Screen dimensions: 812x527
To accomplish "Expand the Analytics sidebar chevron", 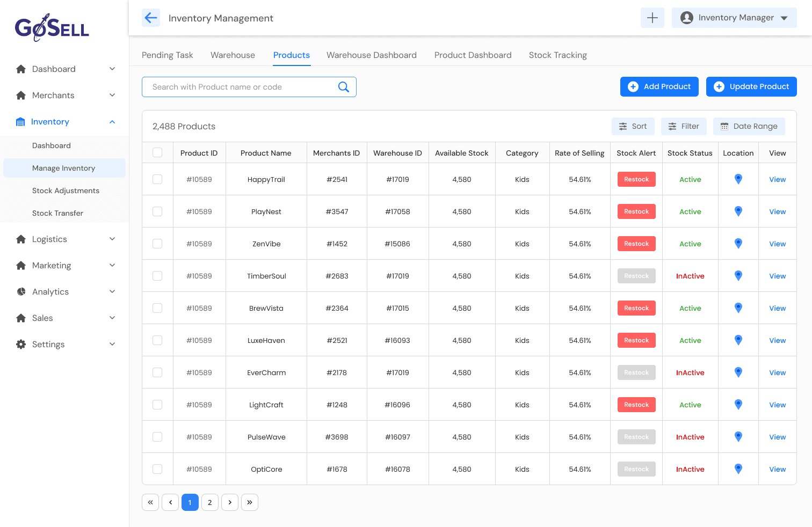I will (x=112, y=291).
